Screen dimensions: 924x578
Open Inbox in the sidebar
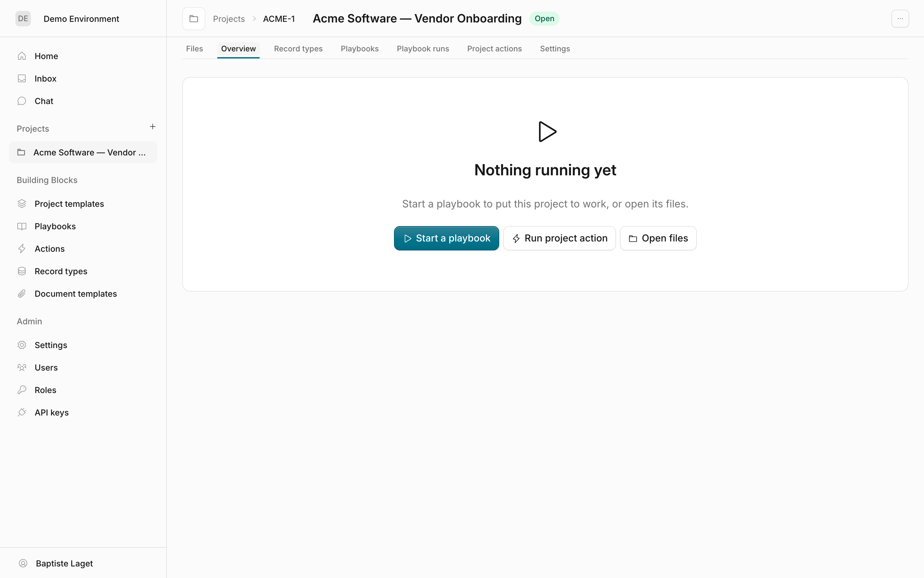click(x=83, y=78)
